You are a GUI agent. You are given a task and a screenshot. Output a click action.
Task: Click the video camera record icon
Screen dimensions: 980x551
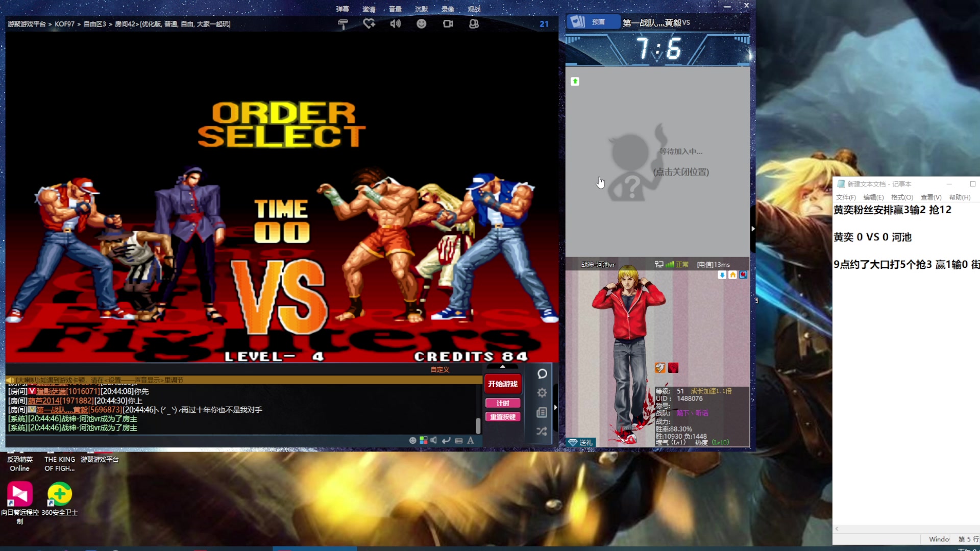click(x=448, y=23)
